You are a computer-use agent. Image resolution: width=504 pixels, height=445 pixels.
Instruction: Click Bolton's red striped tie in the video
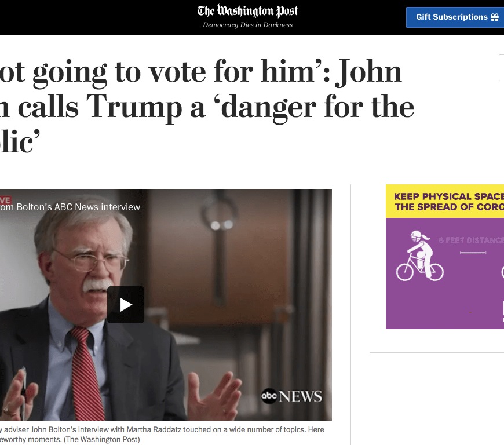click(86, 373)
